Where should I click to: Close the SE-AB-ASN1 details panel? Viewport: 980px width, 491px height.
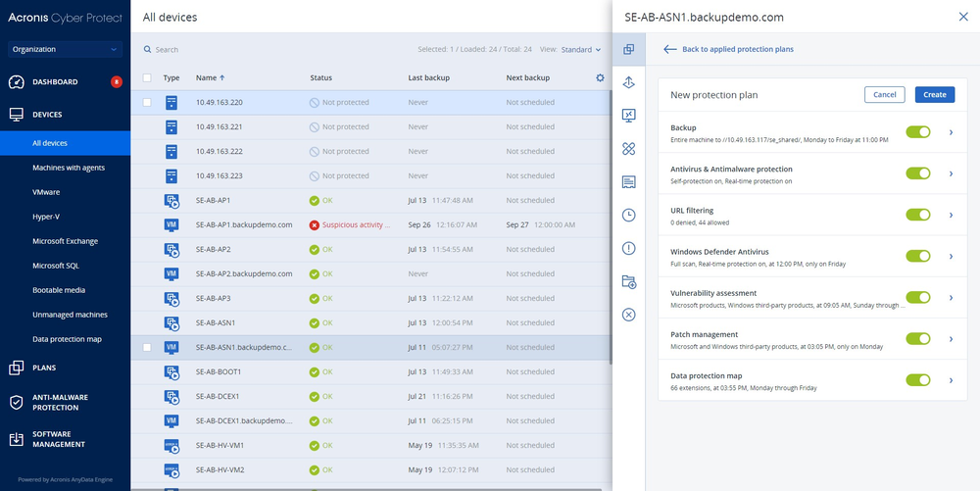point(963,17)
